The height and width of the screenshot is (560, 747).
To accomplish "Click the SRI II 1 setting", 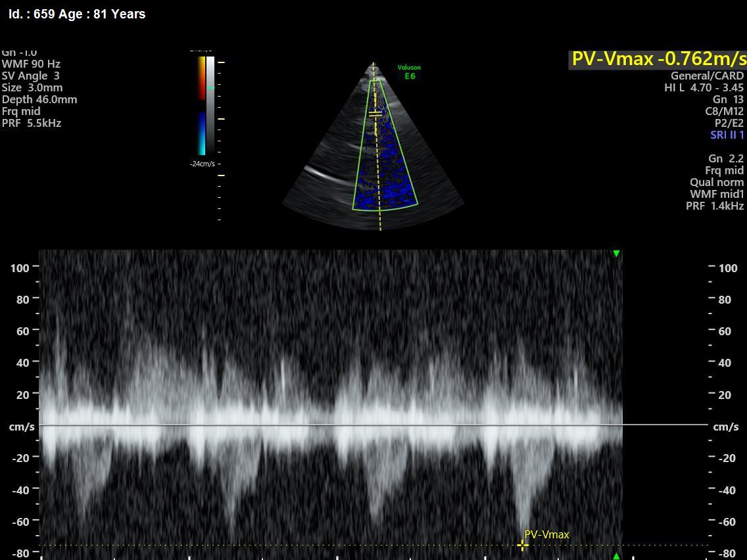I will tap(727, 135).
